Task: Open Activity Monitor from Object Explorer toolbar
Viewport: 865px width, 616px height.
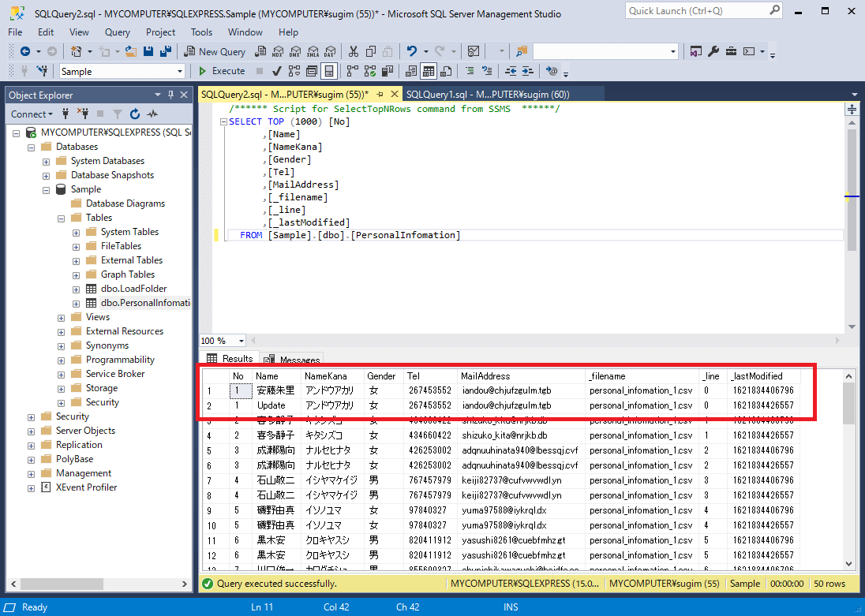Action: [152, 114]
